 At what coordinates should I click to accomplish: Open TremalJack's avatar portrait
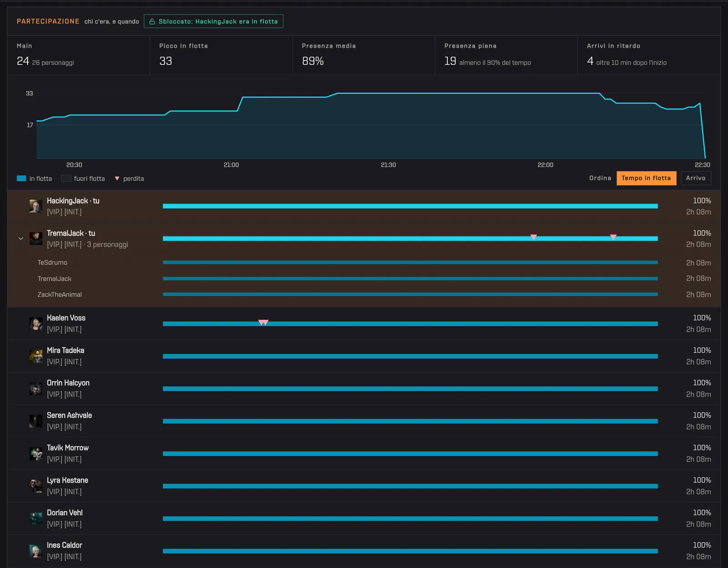[x=36, y=238]
